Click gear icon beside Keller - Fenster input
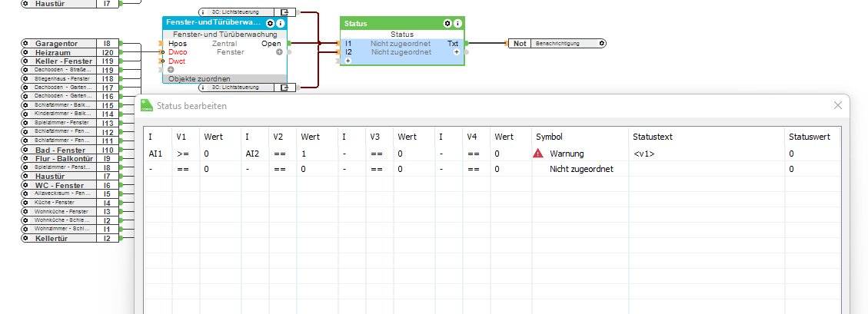 pos(25,61)
